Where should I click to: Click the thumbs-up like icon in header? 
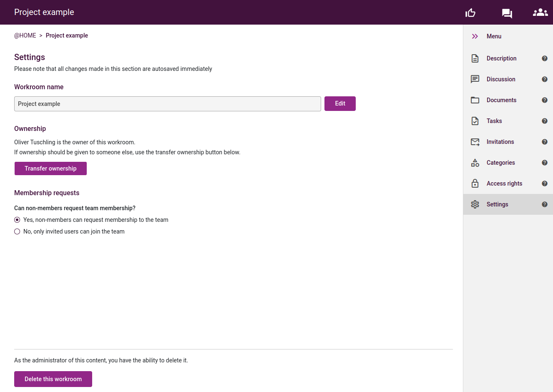470,13
